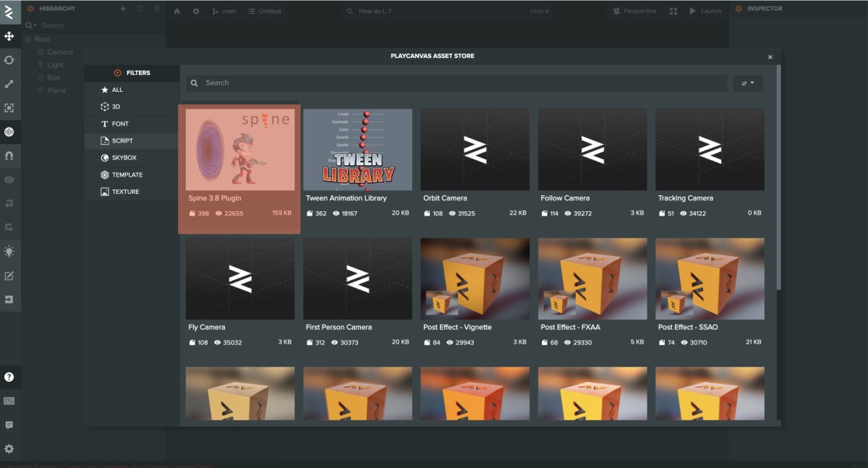Select the Rotate gizmo tool
This screenshot has width=868, height=468.
9,60
